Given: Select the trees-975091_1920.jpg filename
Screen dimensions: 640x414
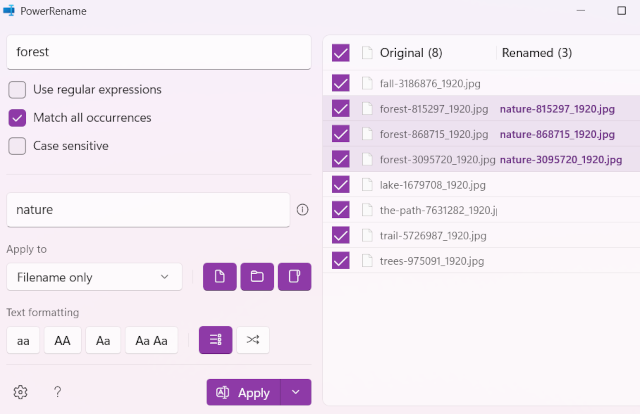Looking at the screenshot, I should 432,261.
